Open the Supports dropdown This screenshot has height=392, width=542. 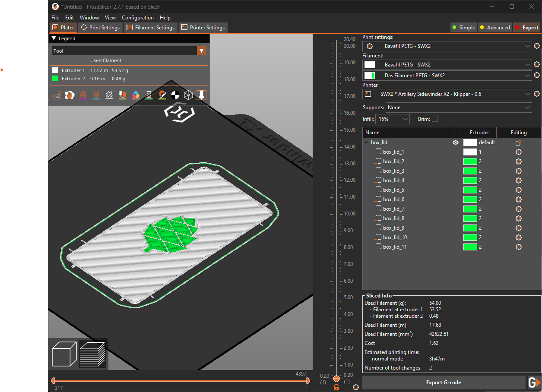[x=459, y=107]
